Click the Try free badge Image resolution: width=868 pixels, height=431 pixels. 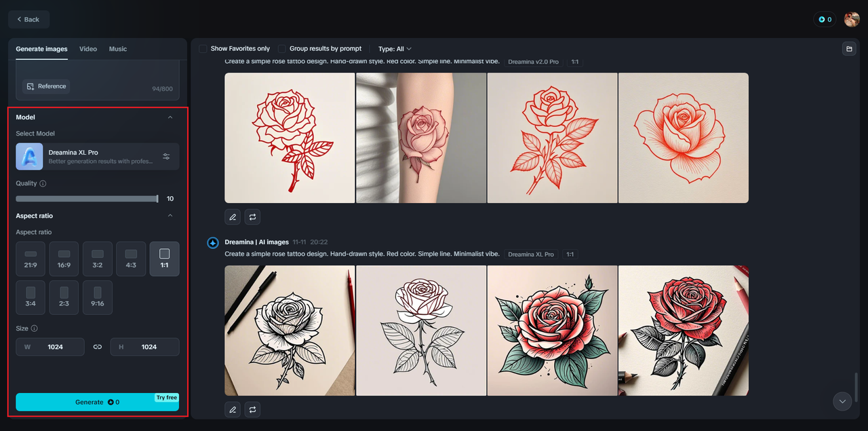166,398
